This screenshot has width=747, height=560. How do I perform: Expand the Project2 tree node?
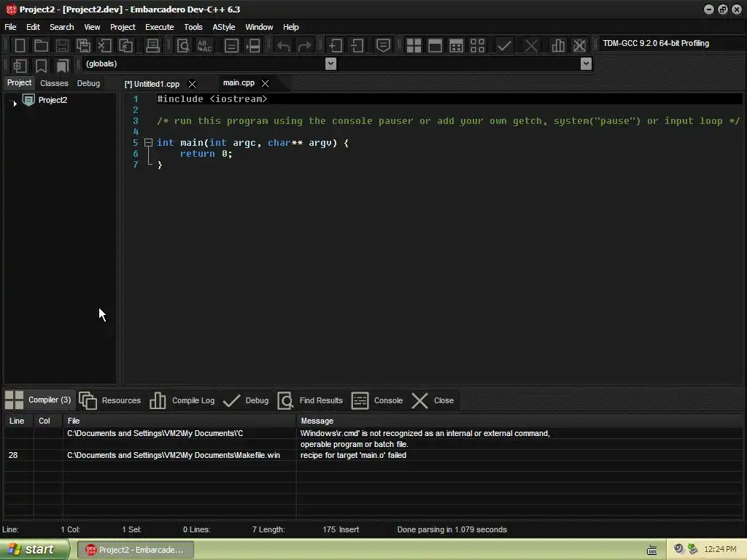coord(15,103)
